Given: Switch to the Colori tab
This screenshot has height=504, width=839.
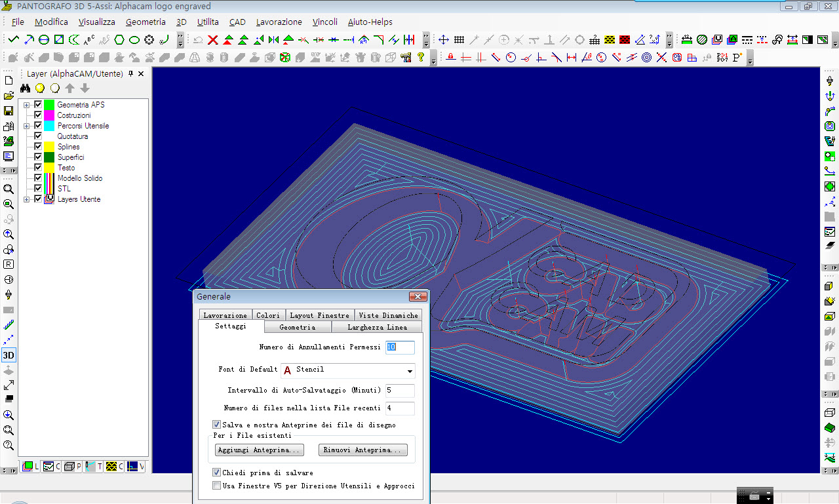Looking at the screenshot, I should click(268, 315).
